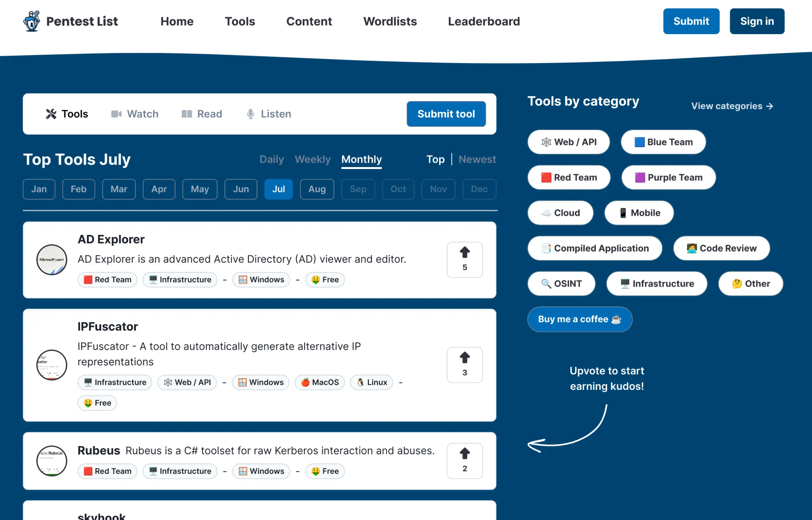
Task: Open the Rubeus title
Action: pos(99,450)
